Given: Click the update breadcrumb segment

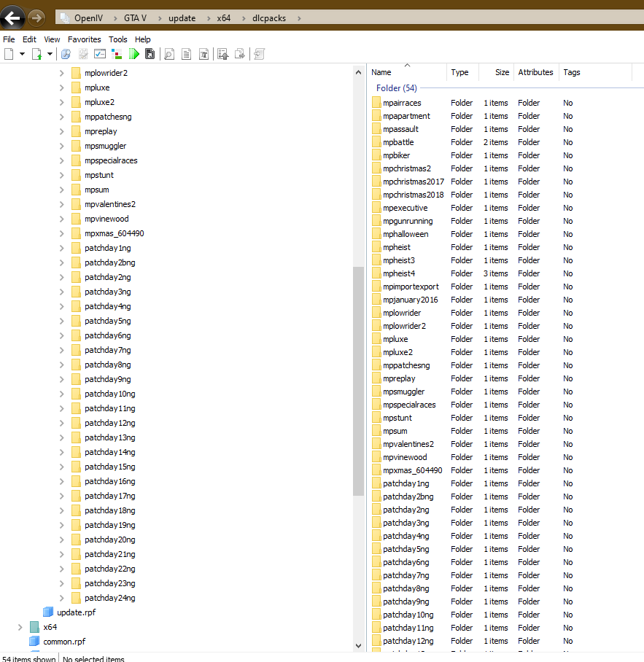Looking at the screenshot, I should [x=182, y=18].
